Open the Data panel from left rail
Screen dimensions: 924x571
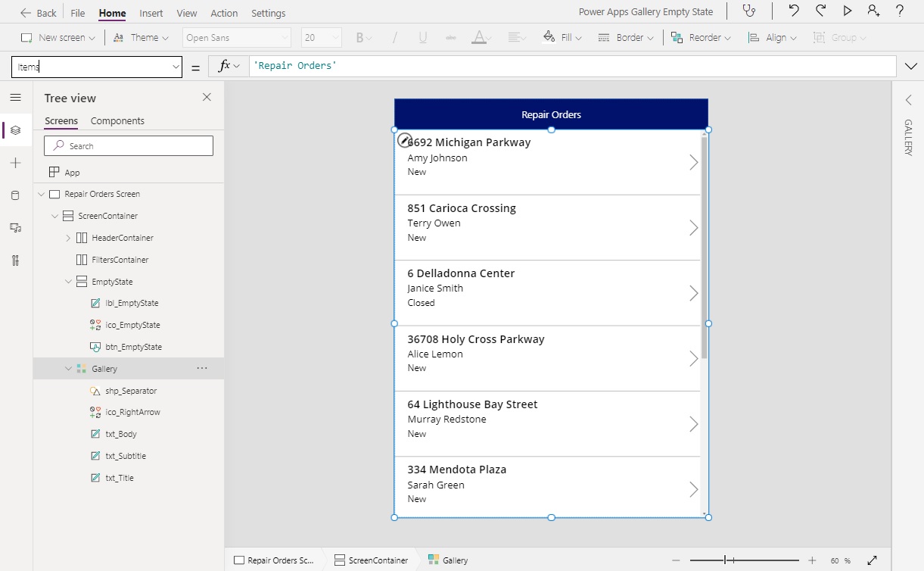16,195
